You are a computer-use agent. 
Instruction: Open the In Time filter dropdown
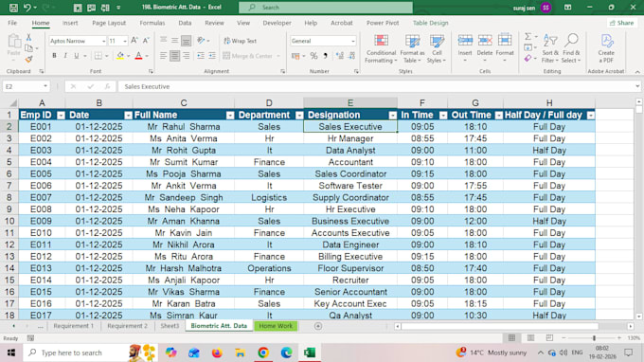click(443, 116)
